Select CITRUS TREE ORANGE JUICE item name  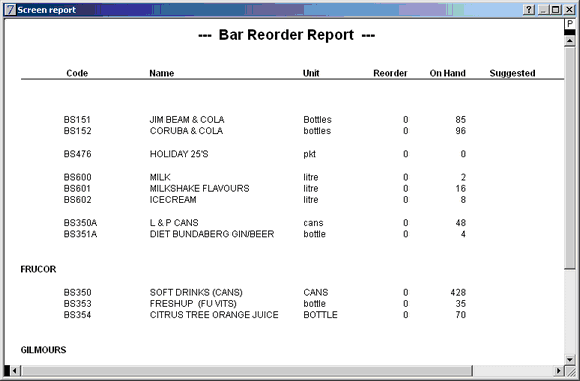pos(214,314)
